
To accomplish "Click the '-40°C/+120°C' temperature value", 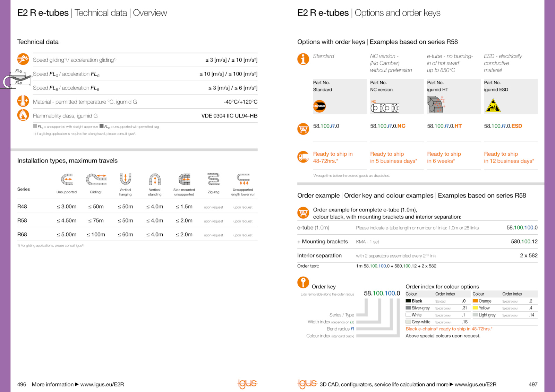I will [240, 102].
